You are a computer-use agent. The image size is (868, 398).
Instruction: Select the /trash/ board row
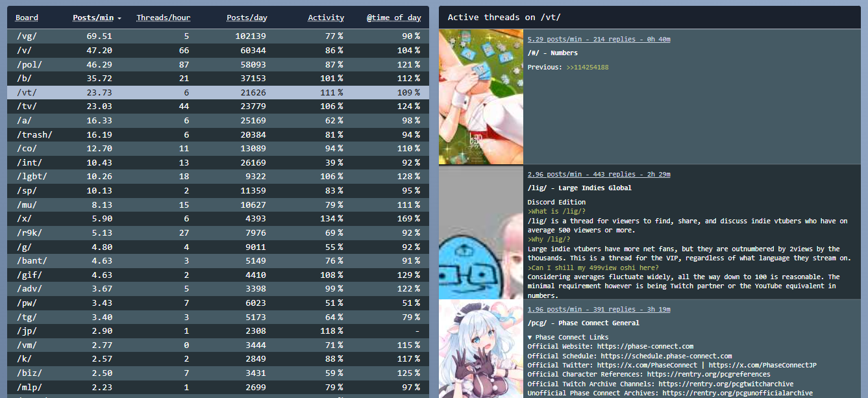click(218, 135)
